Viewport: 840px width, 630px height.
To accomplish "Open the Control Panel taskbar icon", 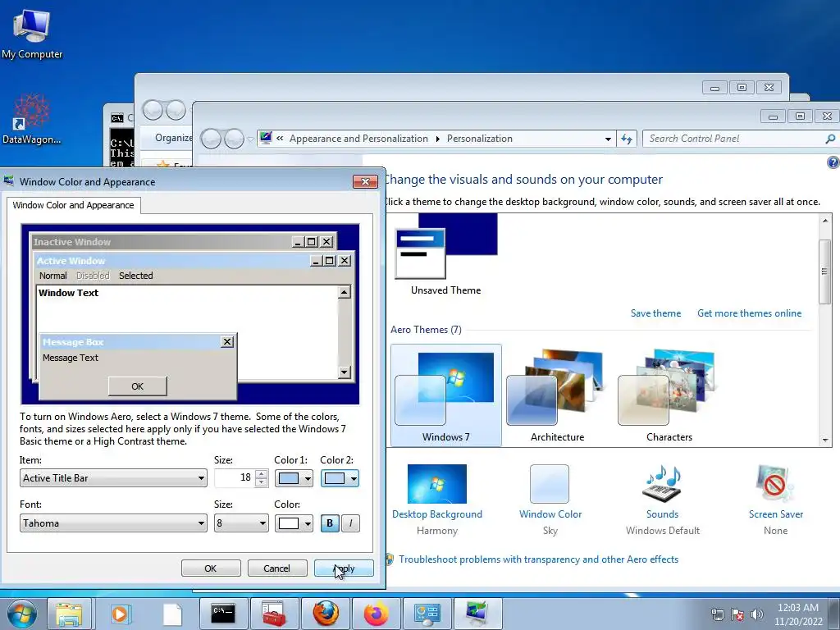I will coord(427,614).
